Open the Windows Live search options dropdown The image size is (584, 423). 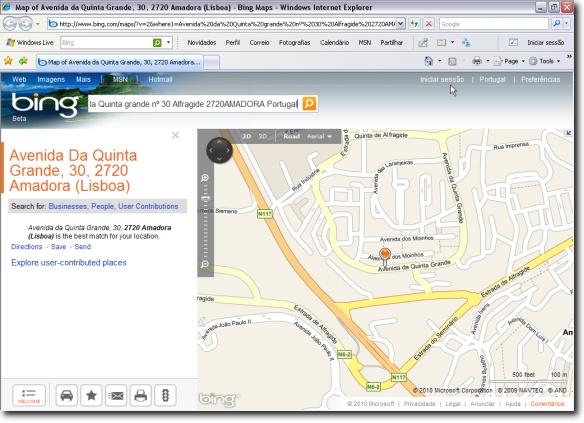coord(168,42)
